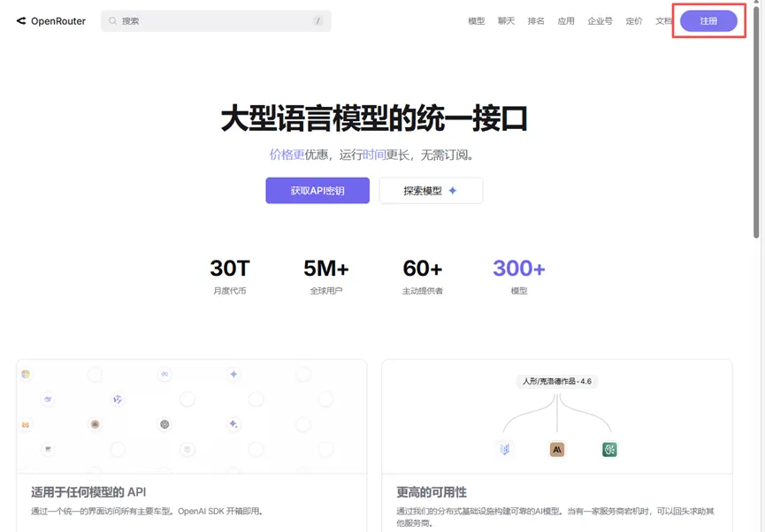Open the 企业号 navigation item
Image resolution: width=765 pixels, height=532 pixels.
(600, 21)
